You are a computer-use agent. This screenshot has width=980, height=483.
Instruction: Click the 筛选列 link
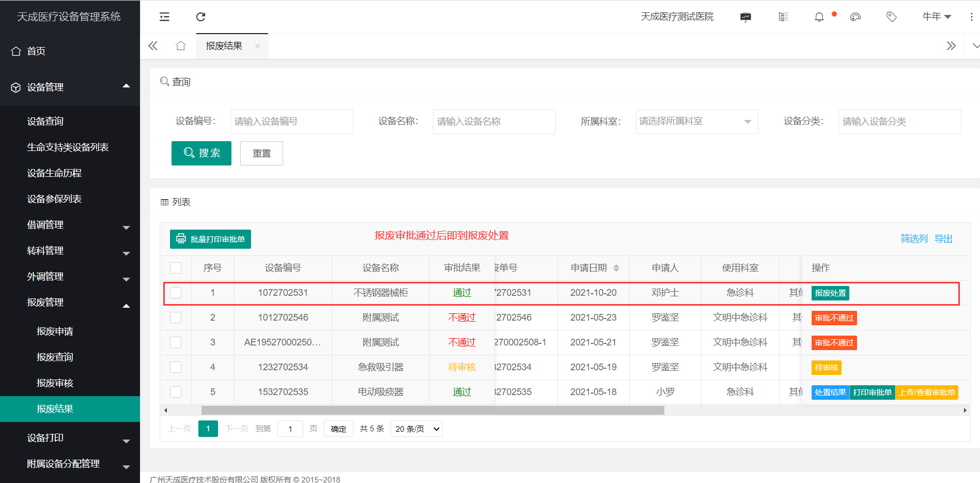[x=914, y=238]
